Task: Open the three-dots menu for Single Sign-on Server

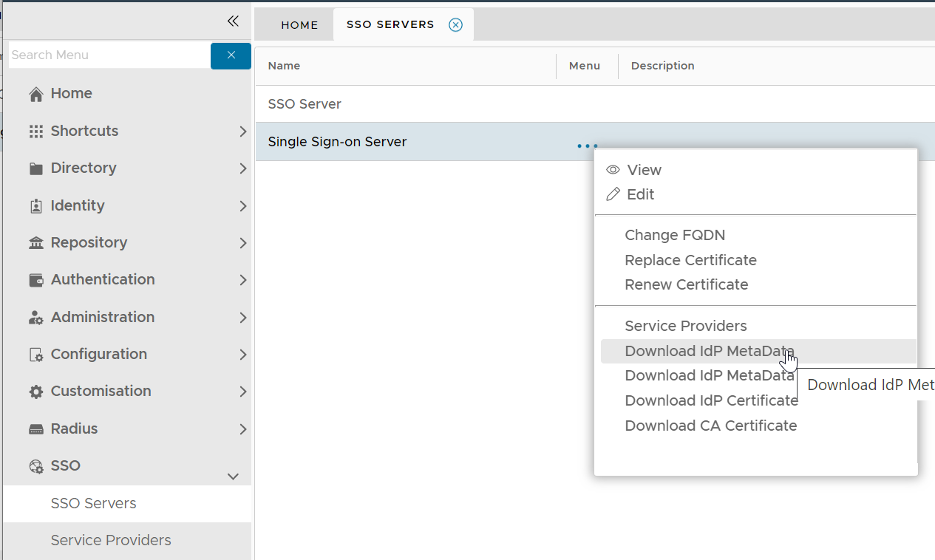Action: [587, 146]
